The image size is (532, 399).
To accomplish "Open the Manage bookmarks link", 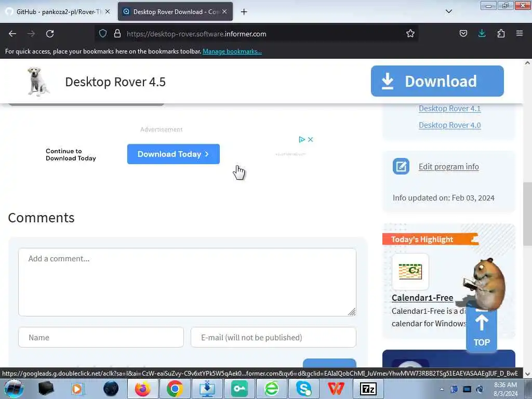I will pyautogui.click(x=232, y=51).
